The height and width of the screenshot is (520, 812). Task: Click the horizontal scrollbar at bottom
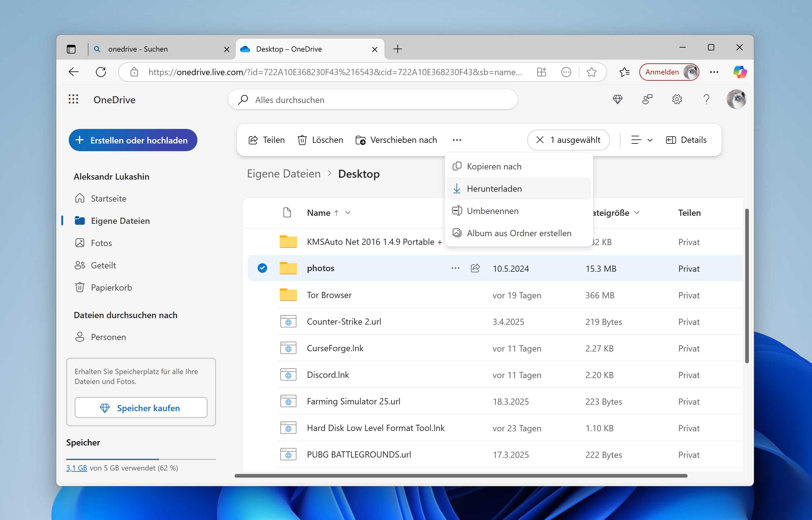(460, 476)
